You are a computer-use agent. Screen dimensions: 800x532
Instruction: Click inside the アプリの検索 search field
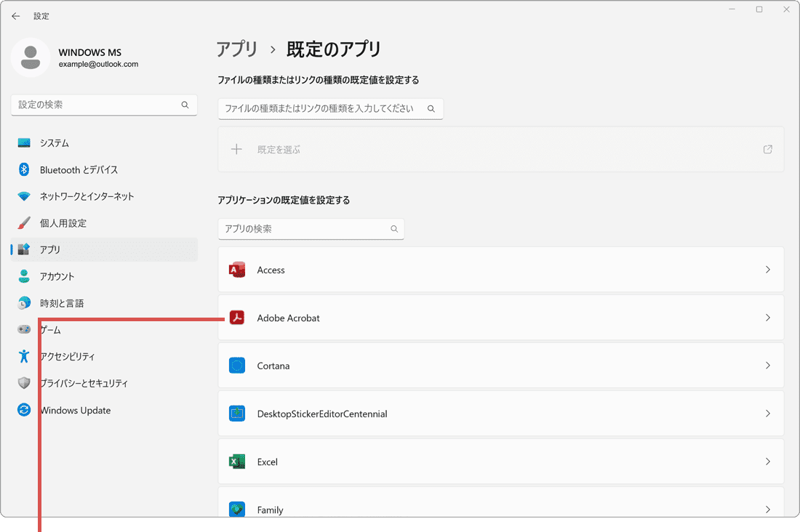coord(311,229)
